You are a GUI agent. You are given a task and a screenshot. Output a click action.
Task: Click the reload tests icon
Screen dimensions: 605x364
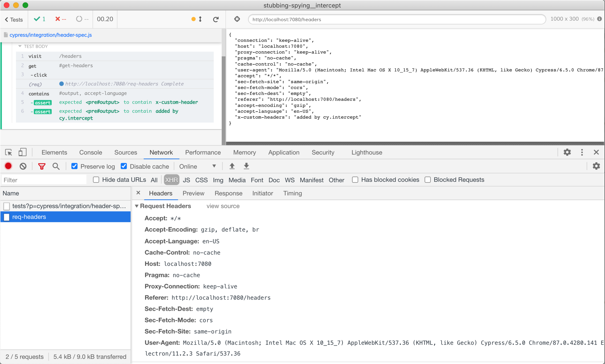216,19
